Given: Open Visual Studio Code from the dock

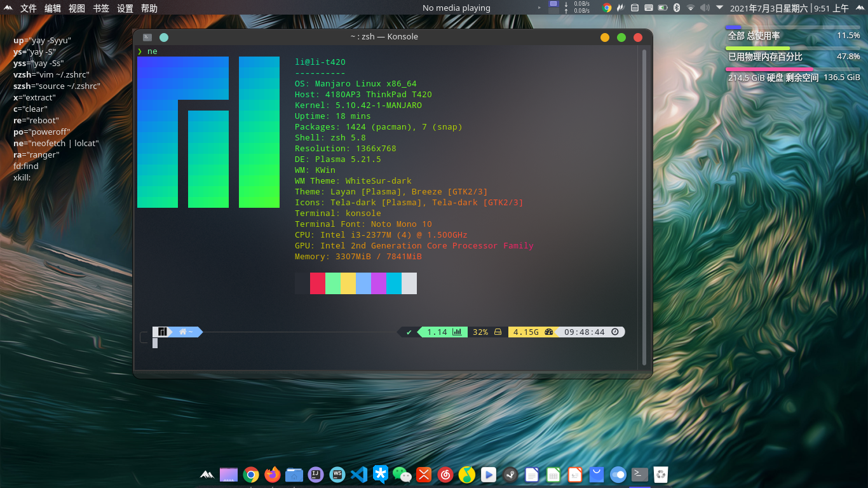Looking at the screenshot, I should (x=358, y=474).
